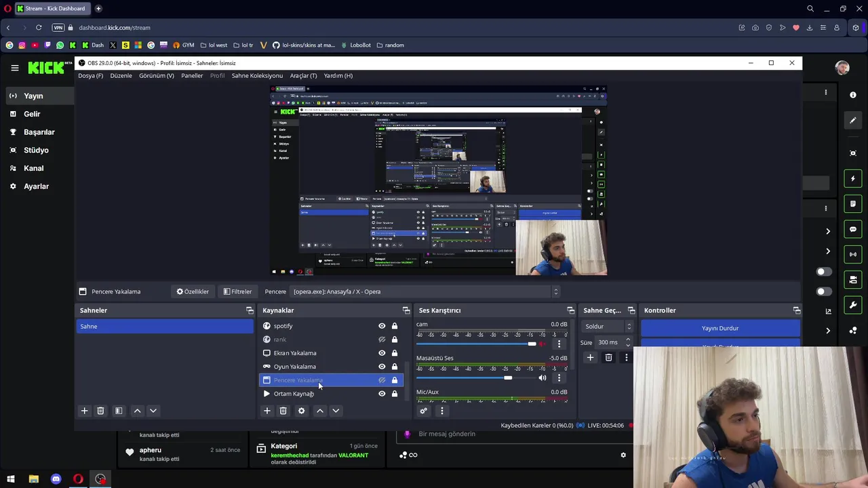
Task: Open Paneller menu in OBS
Action: click(x=192, y=76)
